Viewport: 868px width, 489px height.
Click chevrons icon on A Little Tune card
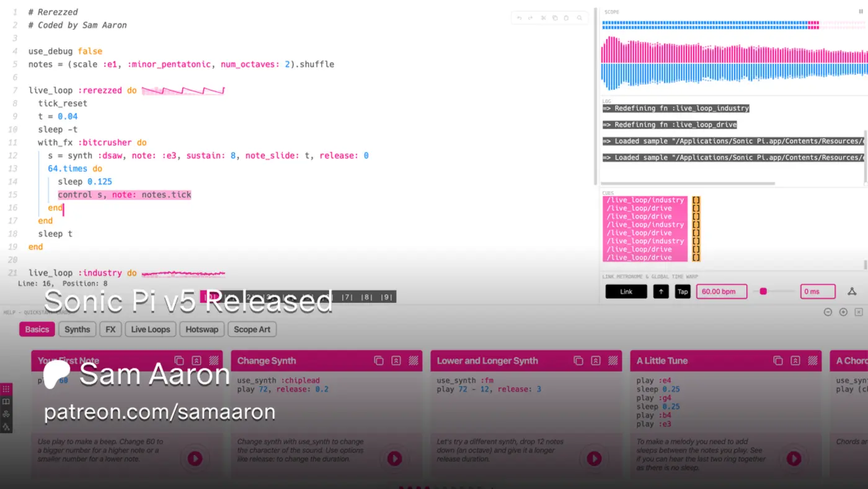point(795,361)
